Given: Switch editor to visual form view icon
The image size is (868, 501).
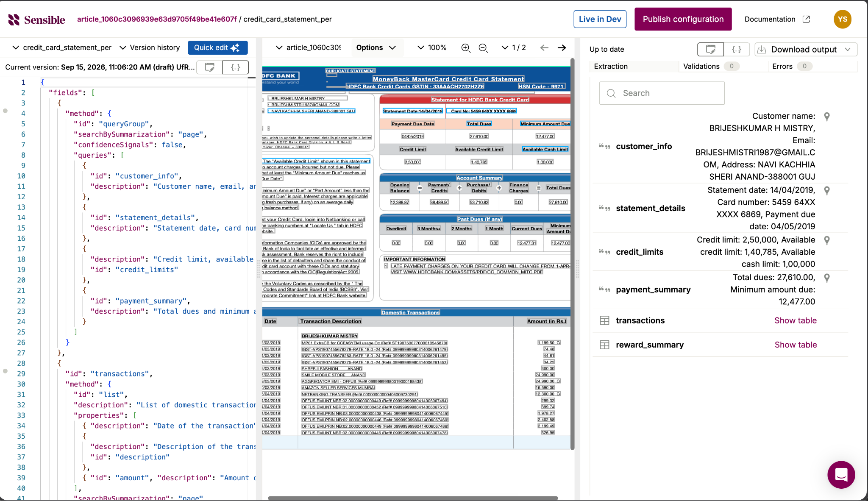Looking at the screenshot, I should coord(209,67).
